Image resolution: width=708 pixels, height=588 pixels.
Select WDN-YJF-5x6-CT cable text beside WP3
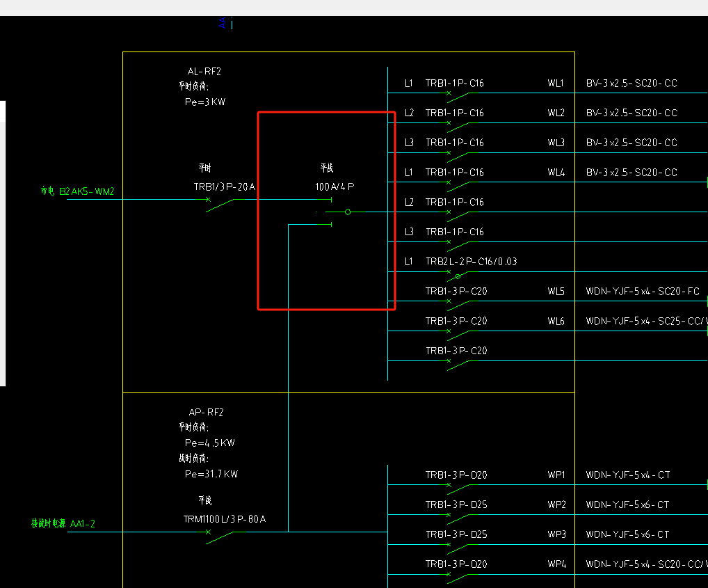[x=627, y=534]
